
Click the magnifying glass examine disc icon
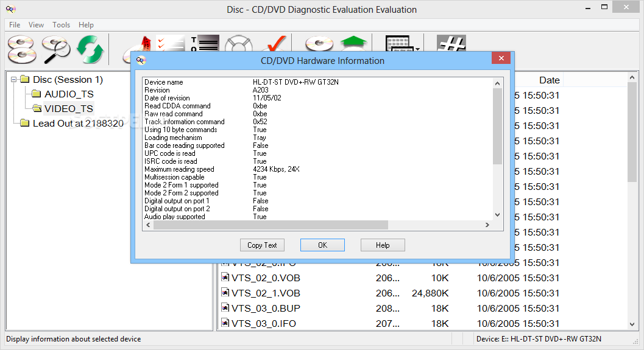pyautogui.click(x=56, y=50)
